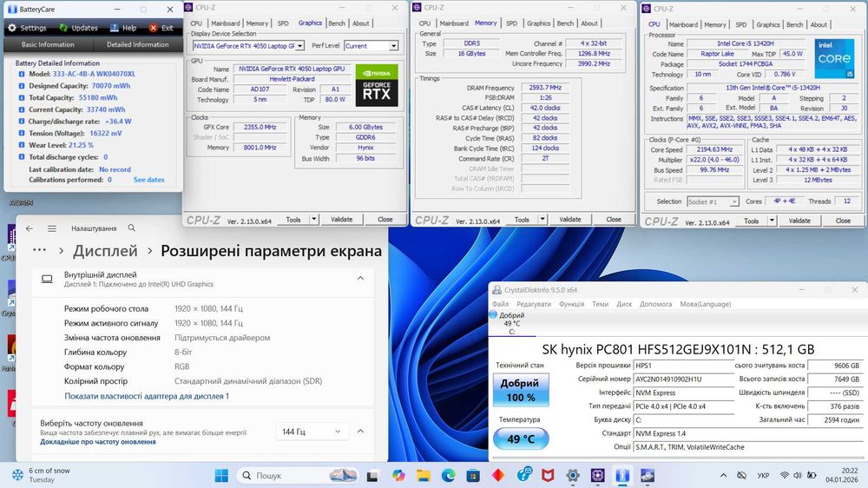Click Добрий 100 % health status button
The image size is (868, 488).
tap(521, 391)
